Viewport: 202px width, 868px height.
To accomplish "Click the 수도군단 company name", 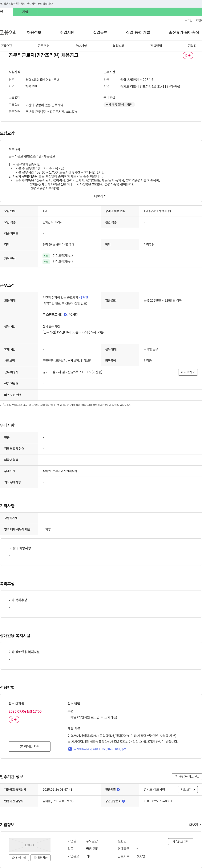I will click(92, 841).
